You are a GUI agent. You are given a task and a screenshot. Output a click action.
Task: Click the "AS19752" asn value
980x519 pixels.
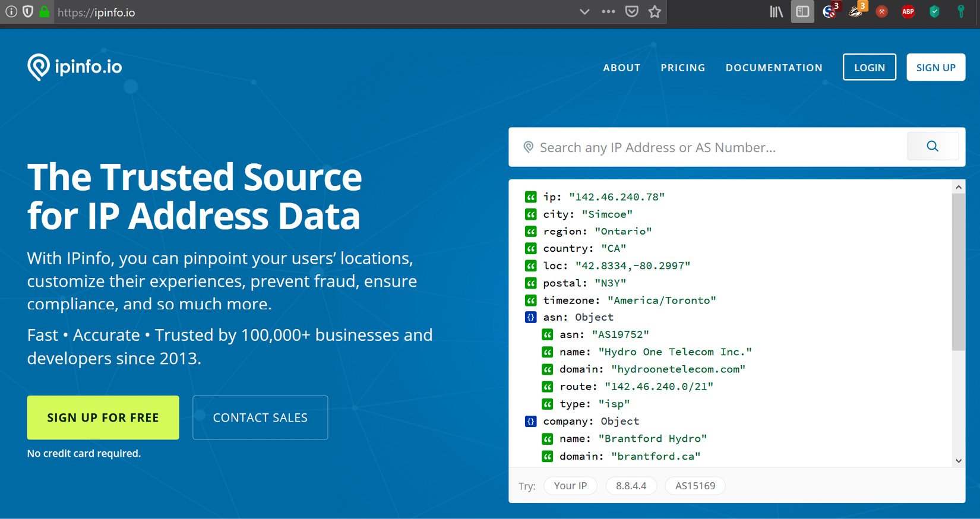click(x=620, y=334)
